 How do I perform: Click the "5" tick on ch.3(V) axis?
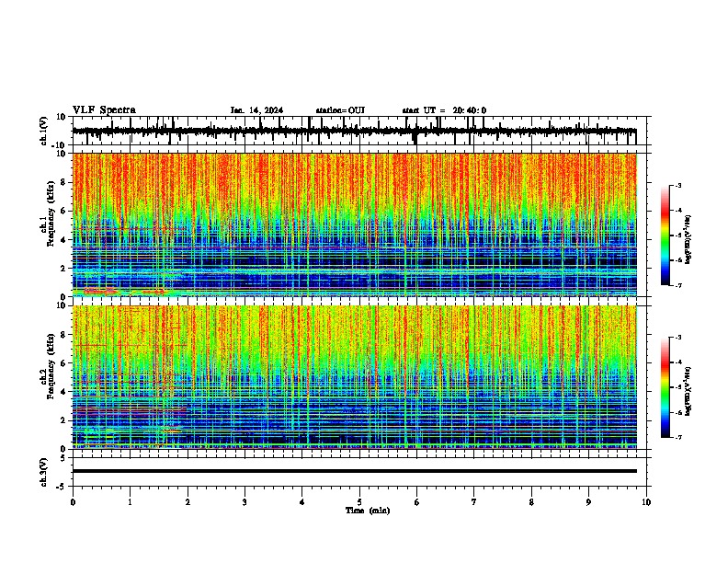pyautogui.click(x=64, y=458)
